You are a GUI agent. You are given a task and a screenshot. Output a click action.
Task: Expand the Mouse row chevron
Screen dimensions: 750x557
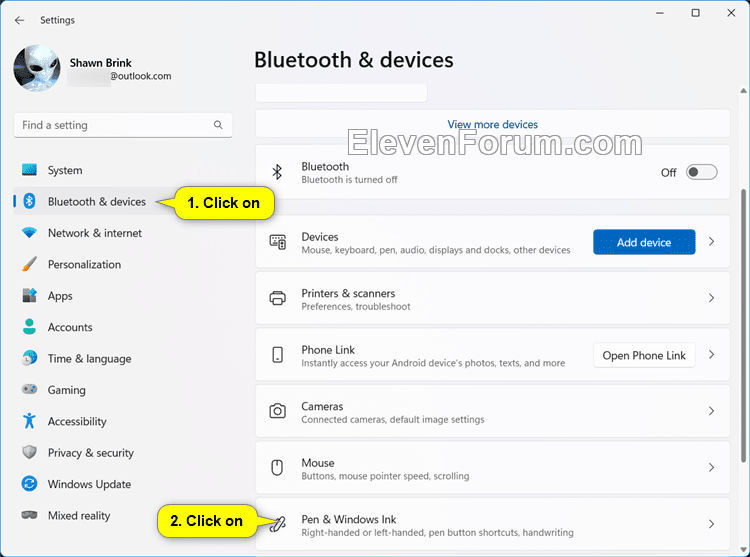pos(711,467)
